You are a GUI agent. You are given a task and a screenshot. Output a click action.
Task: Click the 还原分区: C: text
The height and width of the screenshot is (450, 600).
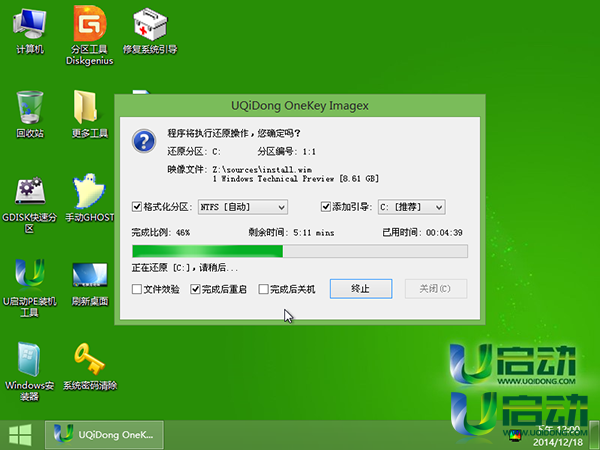tap(194, 152)
